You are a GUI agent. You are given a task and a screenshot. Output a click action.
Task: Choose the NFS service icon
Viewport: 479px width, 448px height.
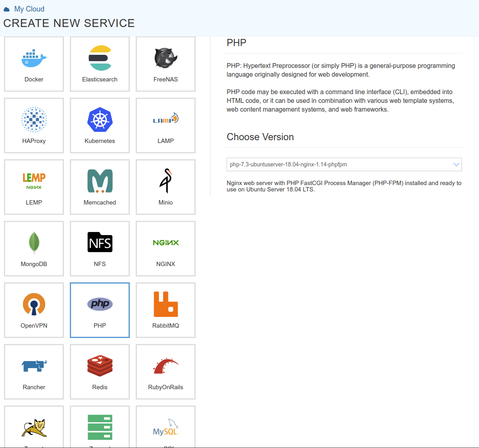100,242
